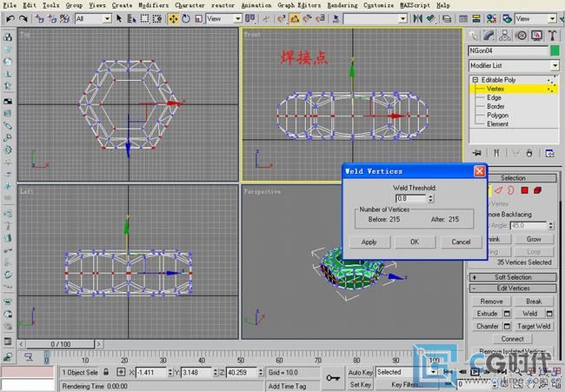Image resolution: width=565 pixels, height=392 pixels.
Task: Toggle the selection lock padlock
Action: click(106, 372)
